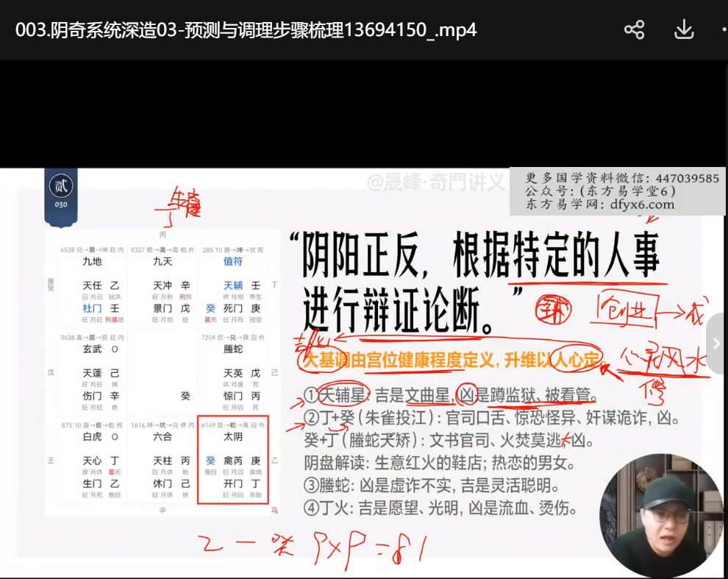Click the red-outlined 太阴 palace cell
This screenshot has height=579, width=728.
pyautogui.click(x=232, y=459)
